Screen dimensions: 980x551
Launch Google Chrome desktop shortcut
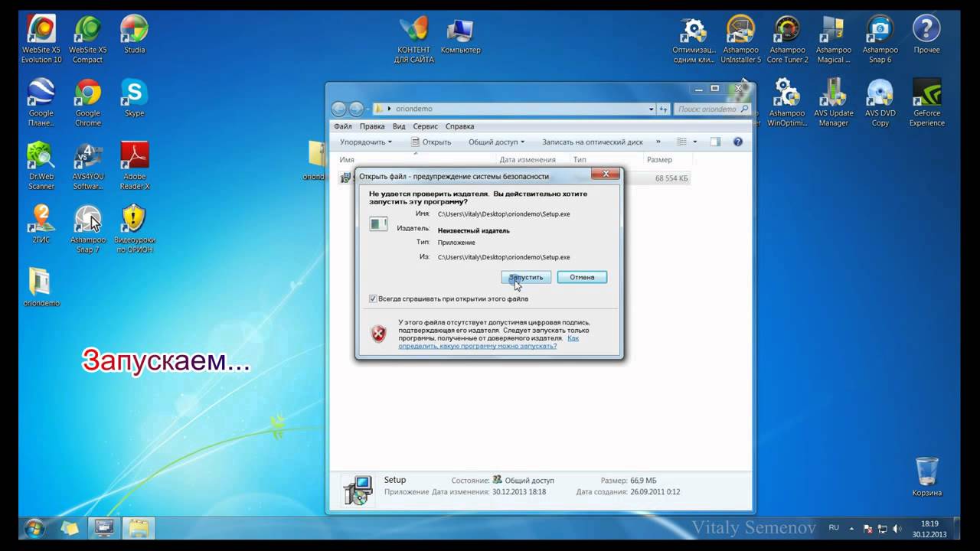coord(87,103)
